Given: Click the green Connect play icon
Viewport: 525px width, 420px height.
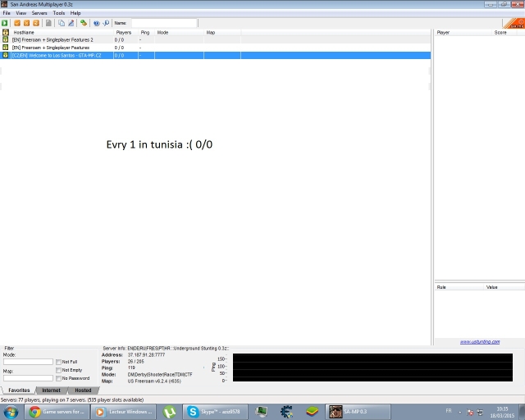Looking at the screenshot, I should 5,23.
